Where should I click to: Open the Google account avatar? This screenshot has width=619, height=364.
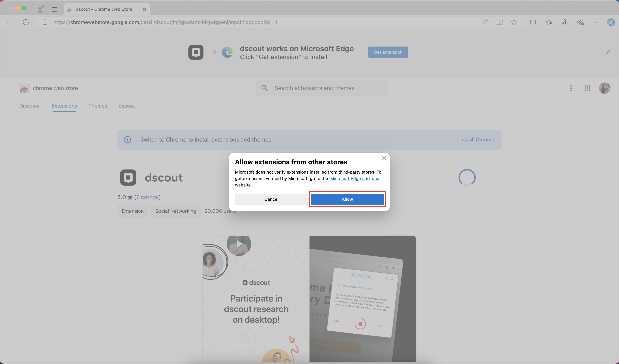click(604, 88)
